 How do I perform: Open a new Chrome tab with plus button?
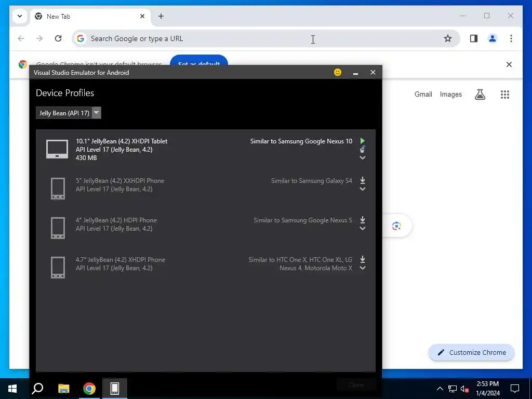pyautogui.click(x=161, y=16)
